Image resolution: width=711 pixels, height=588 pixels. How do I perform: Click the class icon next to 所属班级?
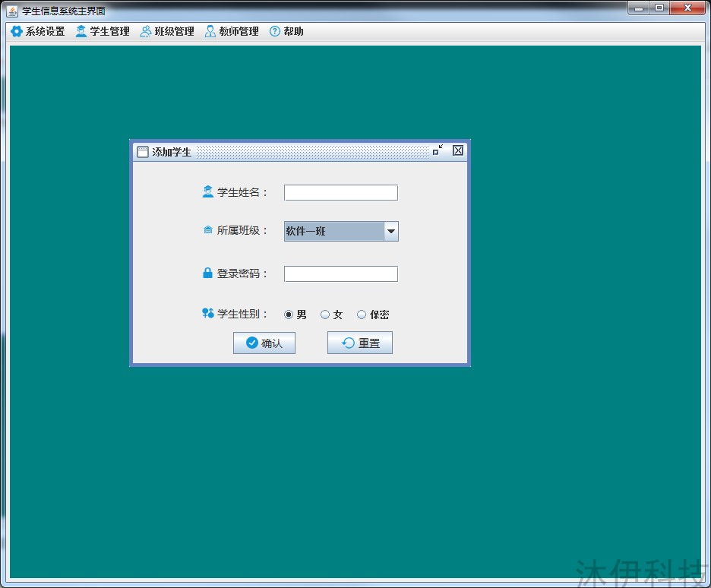(x=207, y=230)
